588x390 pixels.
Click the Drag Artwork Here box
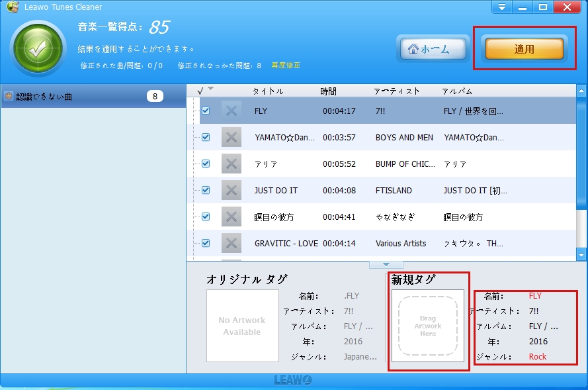coord(428,326)
